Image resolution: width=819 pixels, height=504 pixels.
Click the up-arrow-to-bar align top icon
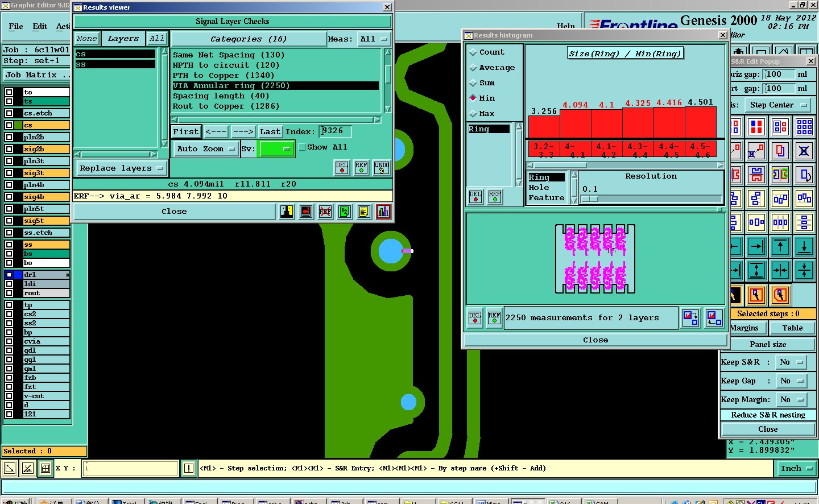780,246
